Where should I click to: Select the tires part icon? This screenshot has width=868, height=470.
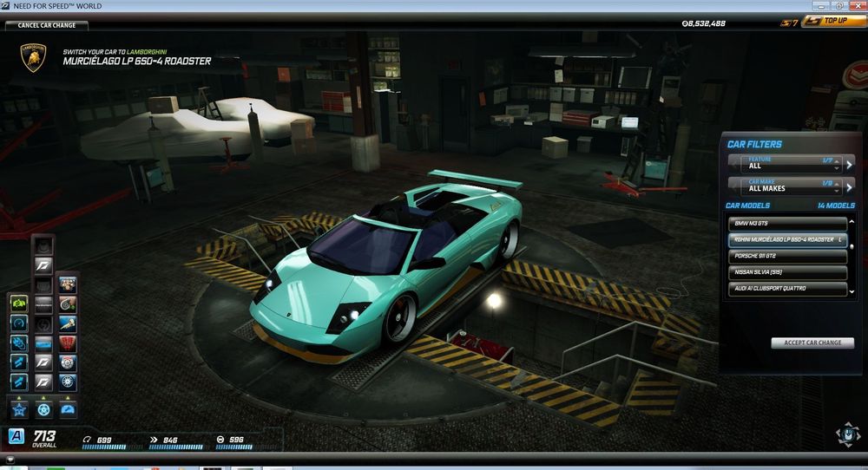click(x=68, y=382)
